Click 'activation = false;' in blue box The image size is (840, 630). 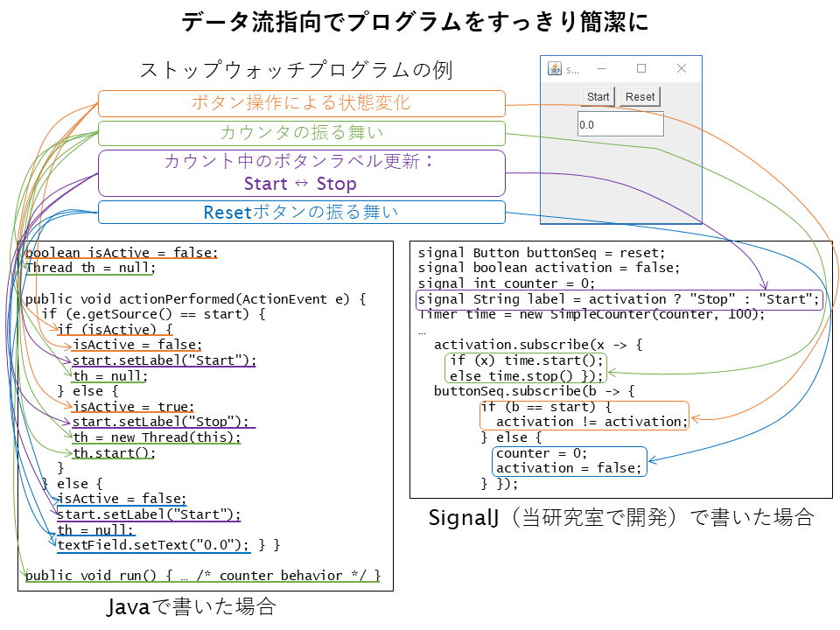[569, 467]
